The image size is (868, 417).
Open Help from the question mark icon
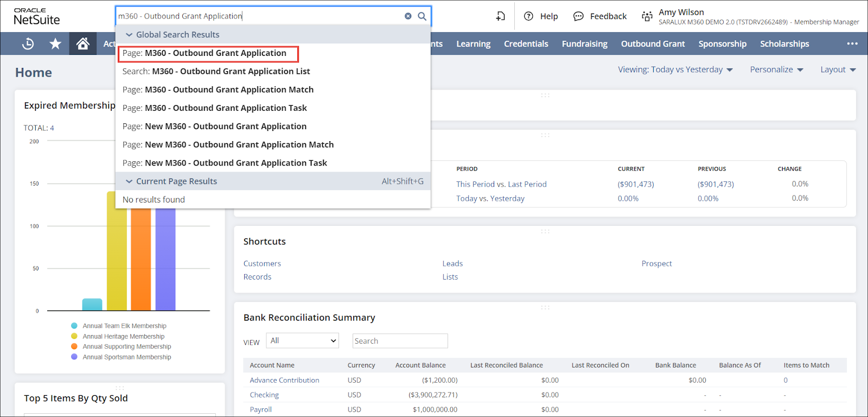528,16
